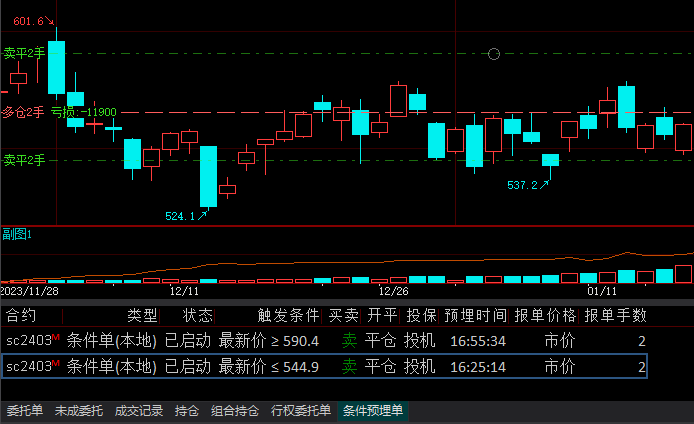
Task: Select the 多仓2手 position line label
Action: tap(23, 112)
